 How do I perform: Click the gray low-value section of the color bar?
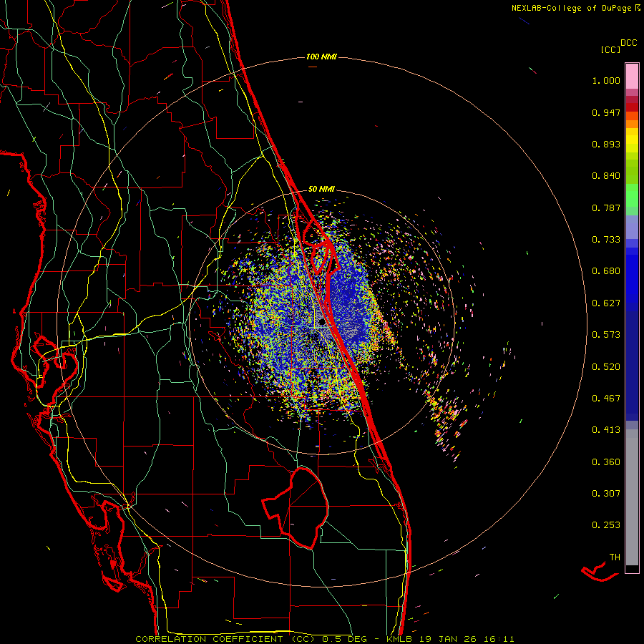tap(632, 497)
